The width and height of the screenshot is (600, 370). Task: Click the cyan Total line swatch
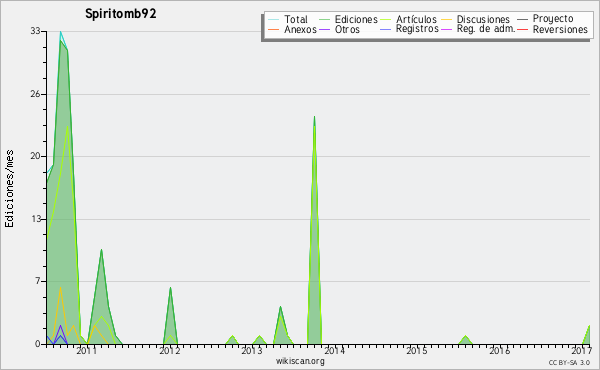point(273,19)
